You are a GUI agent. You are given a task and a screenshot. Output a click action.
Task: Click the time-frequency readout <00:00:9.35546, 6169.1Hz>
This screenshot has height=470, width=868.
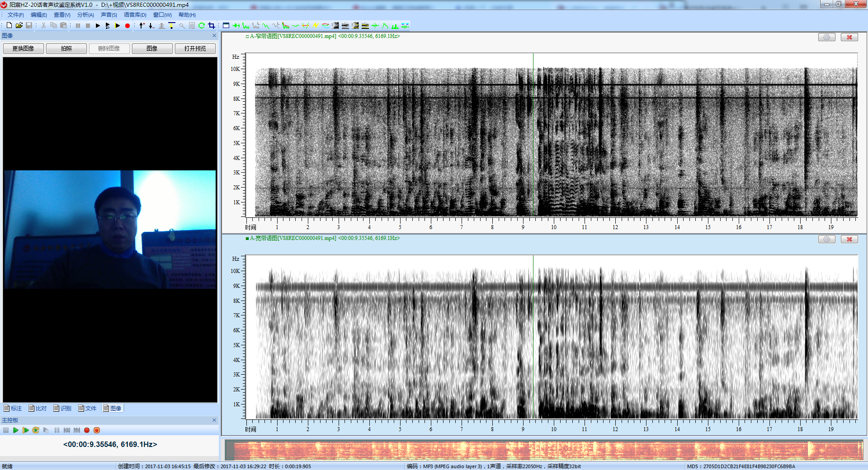(x=110, y=445)
